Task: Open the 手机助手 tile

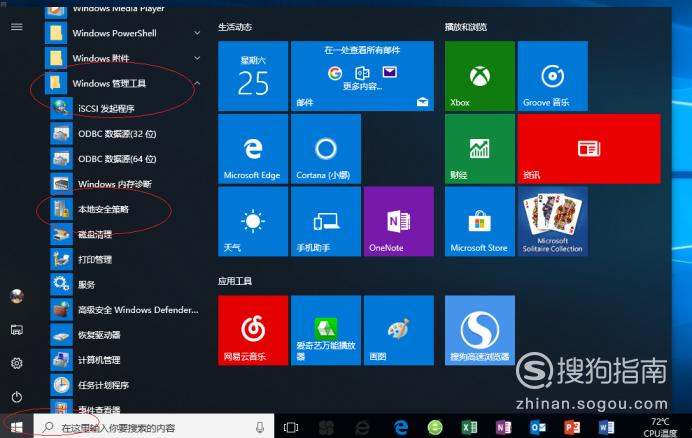Action: click(326, 221)
